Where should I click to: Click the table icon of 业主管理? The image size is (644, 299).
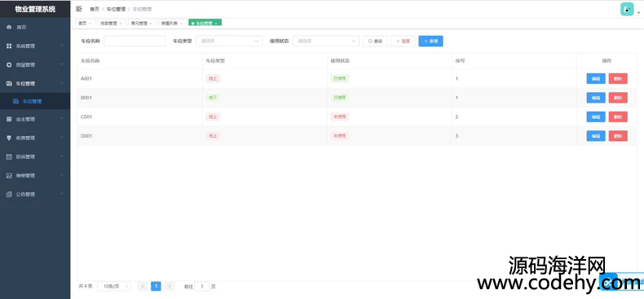pos(9,119)
